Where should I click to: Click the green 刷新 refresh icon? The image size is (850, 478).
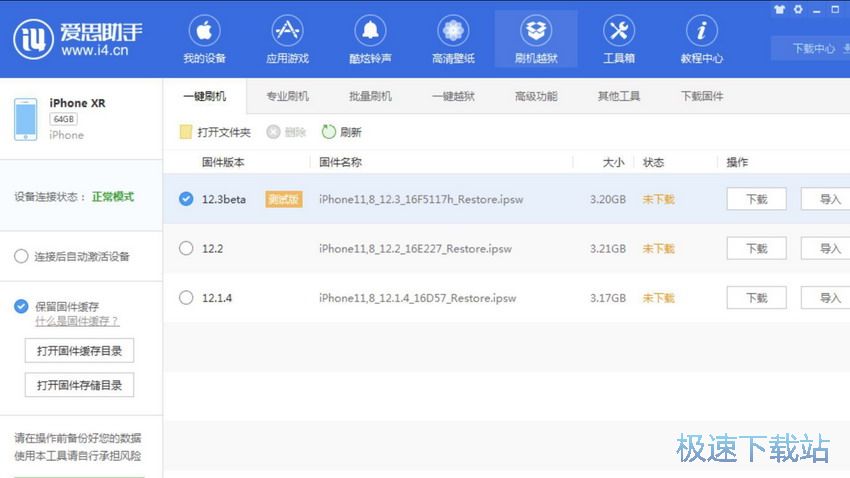coord(329,132)
